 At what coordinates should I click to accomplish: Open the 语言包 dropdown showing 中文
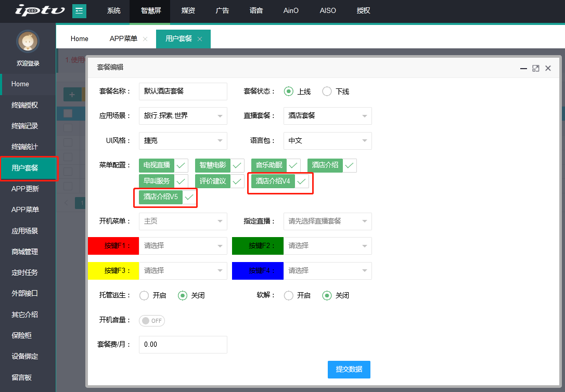327,141
